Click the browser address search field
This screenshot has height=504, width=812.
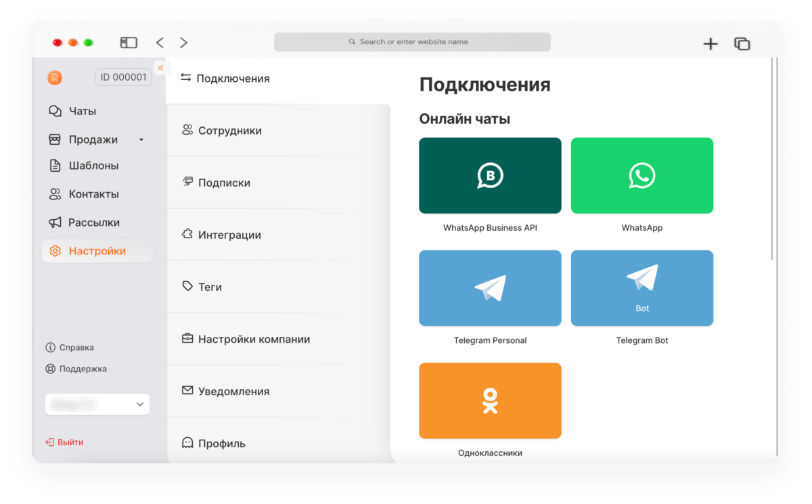(x=412, y=42)
